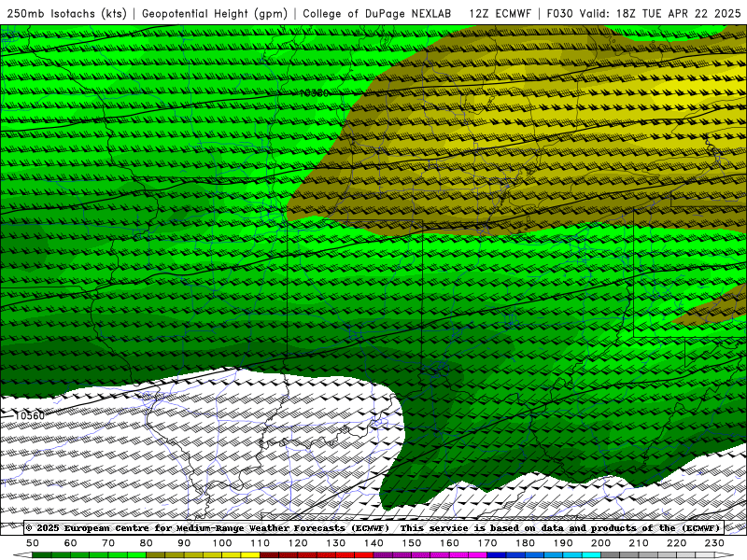
Task: Click the '© 2025 European Centre for Medium-Range Weather Forecasts (ECMWF)' text
Action: pyautogui.click(x=207, y=528)
